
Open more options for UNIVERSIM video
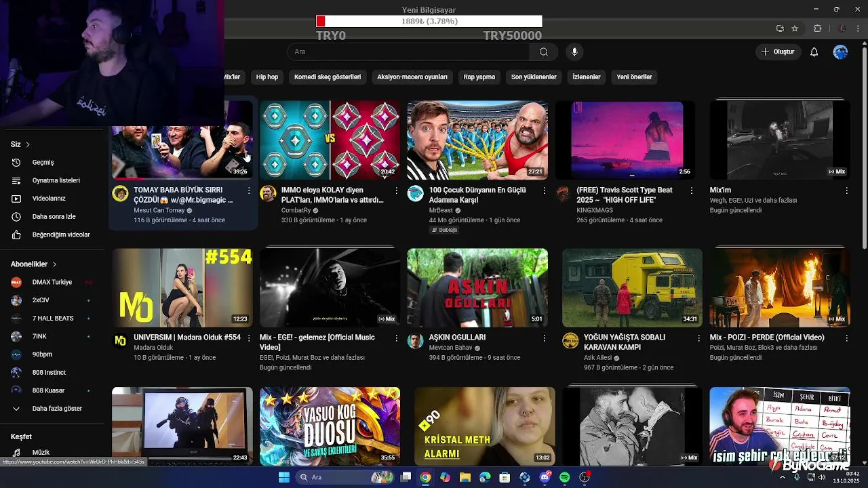tap(249, 338)
